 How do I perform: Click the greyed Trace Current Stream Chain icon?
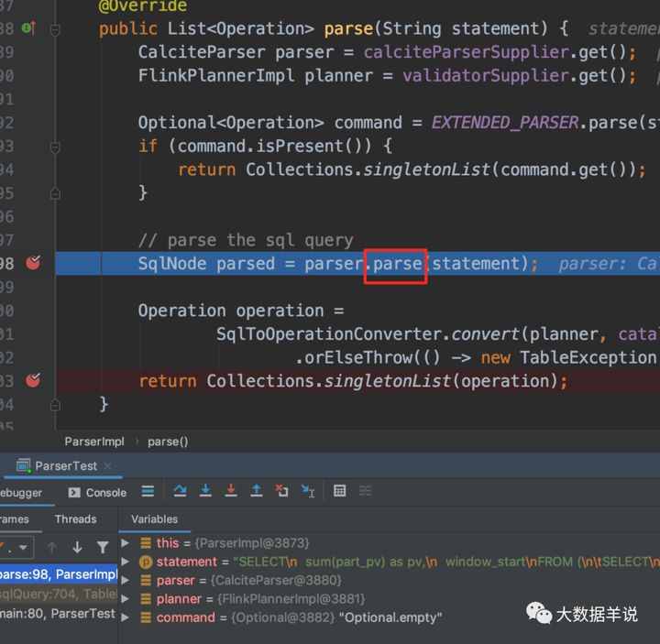click(x=365, y=491)
